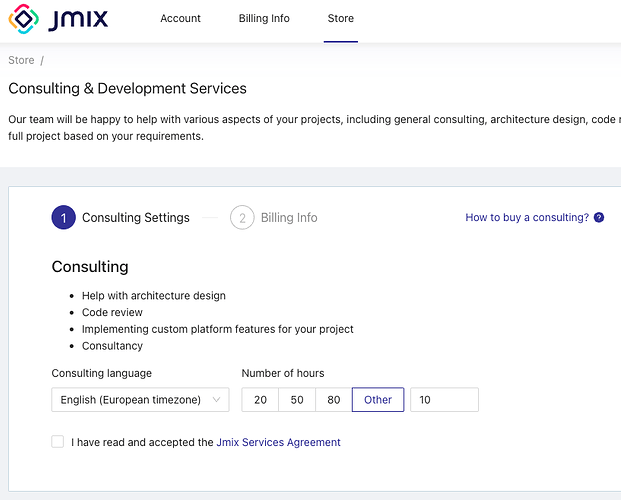Click Billing Info step label

point(289,217)
